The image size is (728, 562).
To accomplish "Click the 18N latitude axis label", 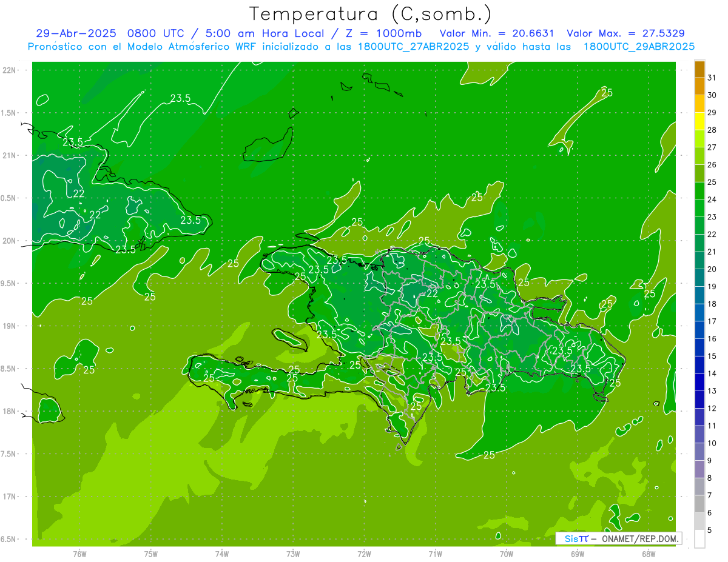I will [x=9, y=411].
